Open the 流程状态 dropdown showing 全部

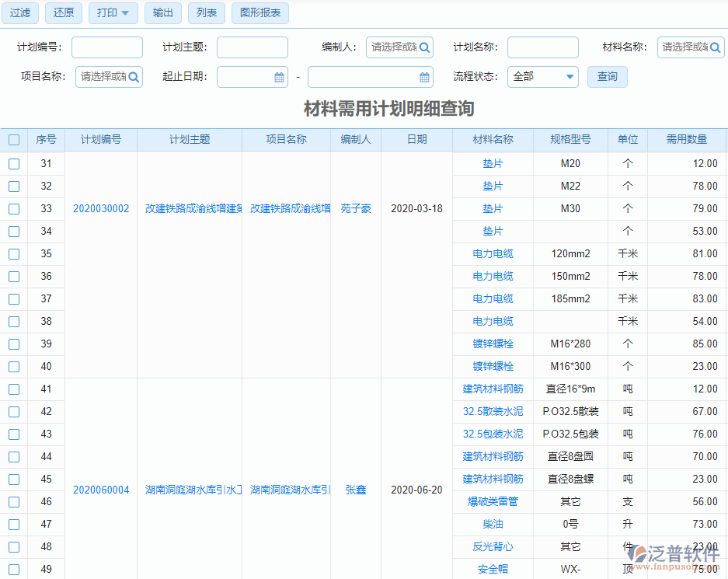542,77
